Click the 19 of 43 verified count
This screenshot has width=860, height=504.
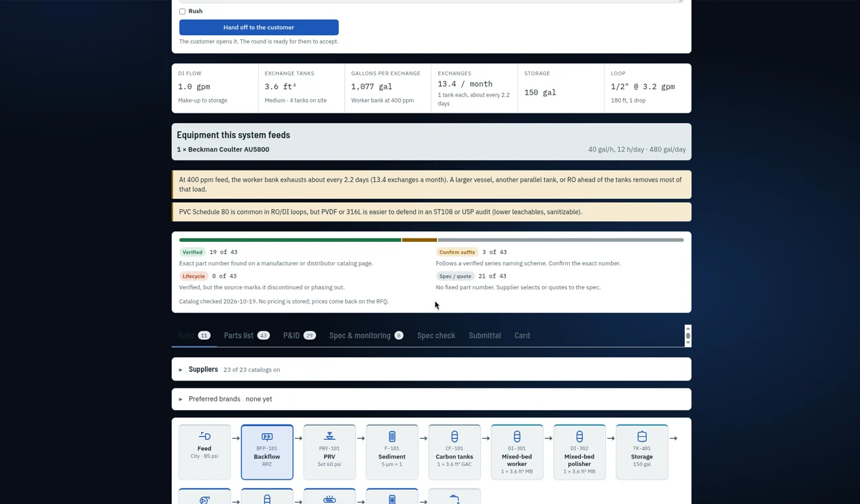[x=223, y=252]
